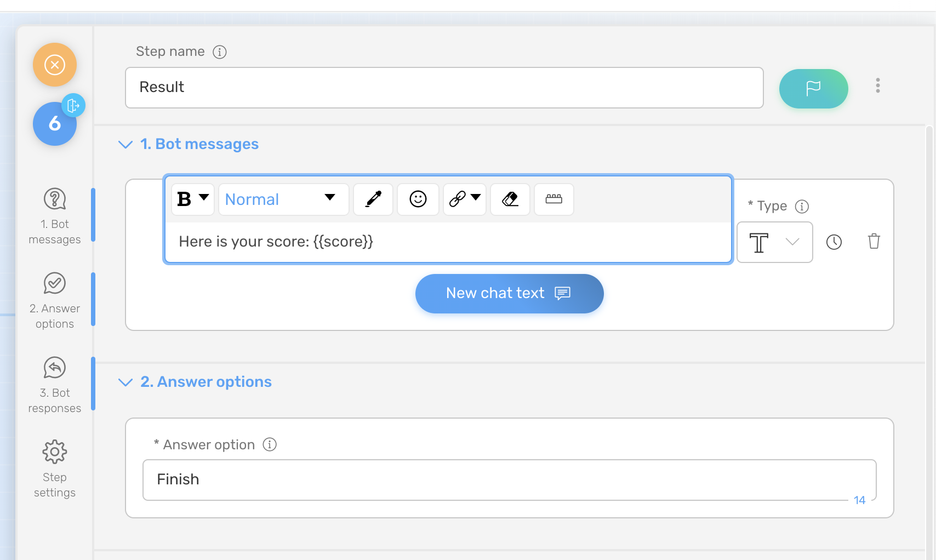Set a message delay via the clock icon
The height and width of the screenshot is (560, 936).
click(834, 242)
